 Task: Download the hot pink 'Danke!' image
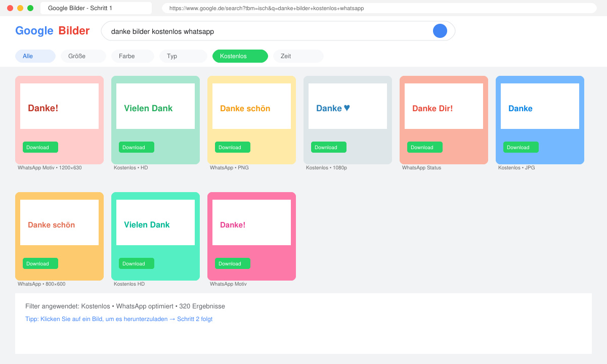click(233, 263)
